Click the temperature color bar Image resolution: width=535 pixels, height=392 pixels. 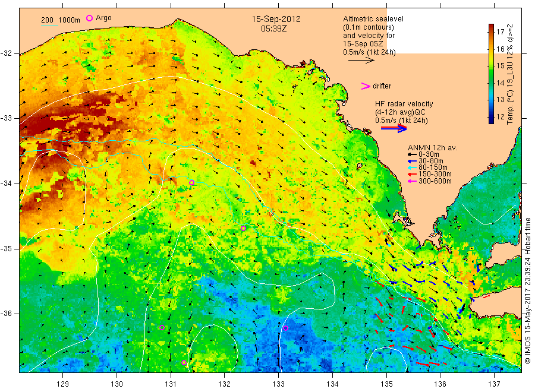491,74
